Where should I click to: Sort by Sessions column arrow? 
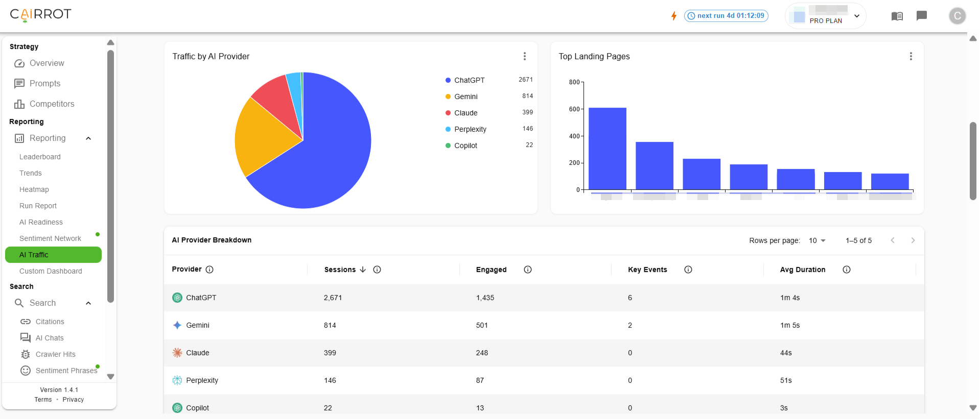tap(363, 269)
